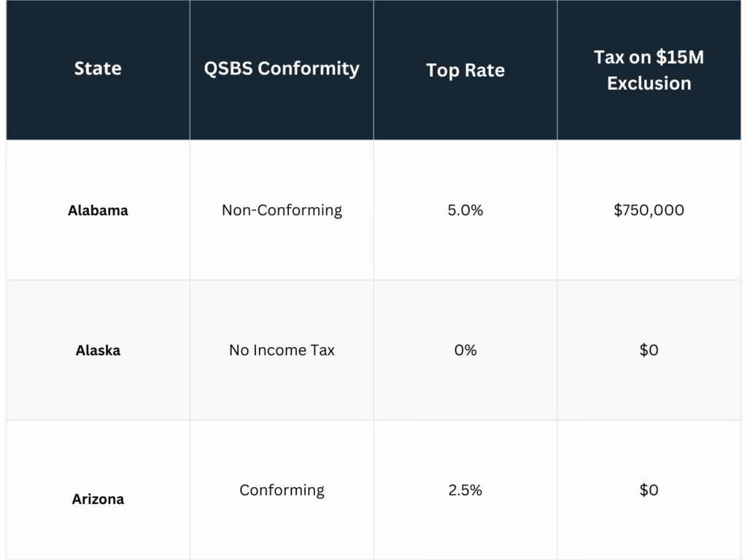The image size is (747, 560).
Task: Select the Arizona state cell
Action: 98,499
